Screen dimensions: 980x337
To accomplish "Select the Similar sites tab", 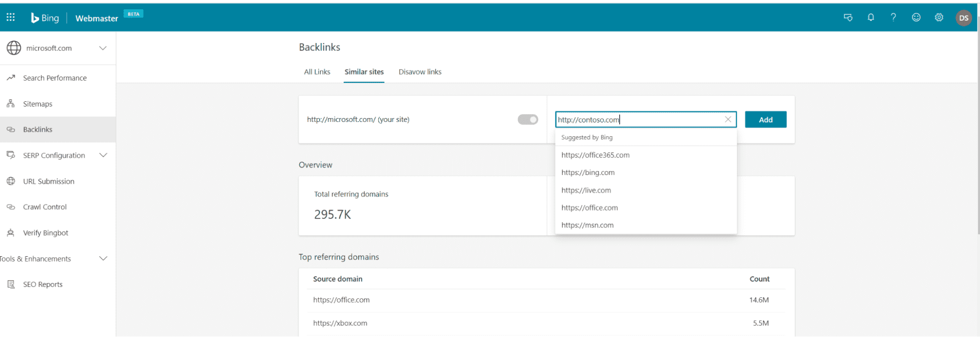I will (364, 72).
